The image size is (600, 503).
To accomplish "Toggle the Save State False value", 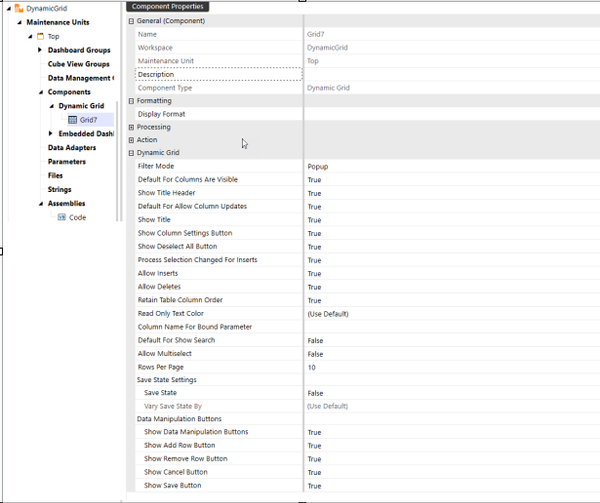I will click(x=315, y=393).
